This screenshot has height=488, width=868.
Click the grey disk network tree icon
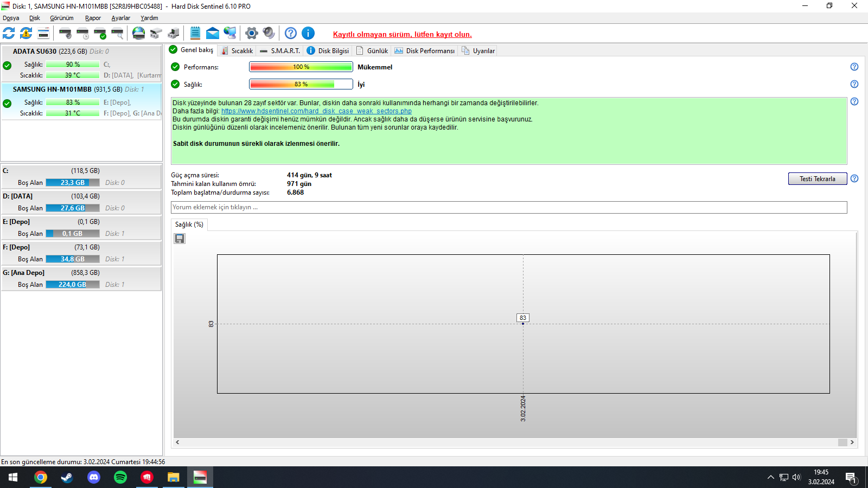pyautogui.click(x=156, y=33)
